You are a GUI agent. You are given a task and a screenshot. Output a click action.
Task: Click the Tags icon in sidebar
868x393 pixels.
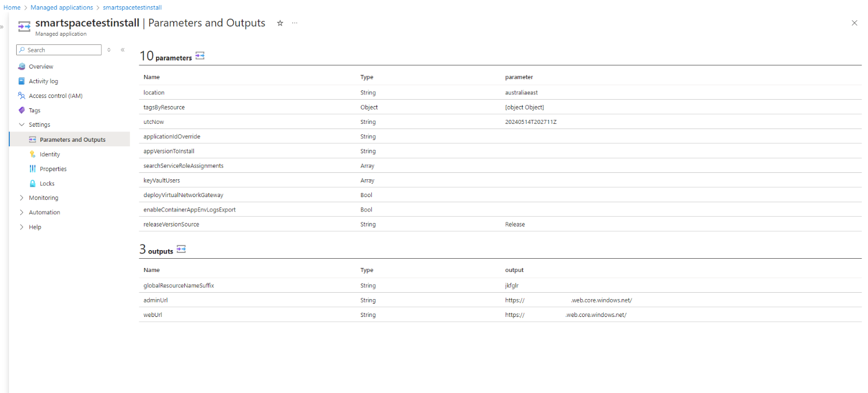pyautogui.click(x=22, y=110)
